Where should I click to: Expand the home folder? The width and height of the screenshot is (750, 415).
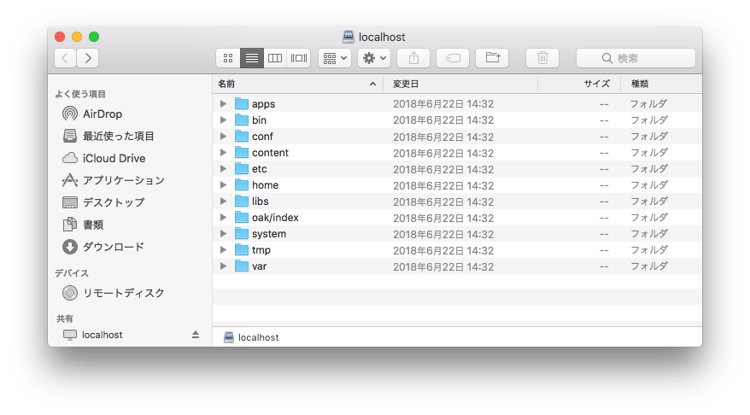[x=223, y=185]
